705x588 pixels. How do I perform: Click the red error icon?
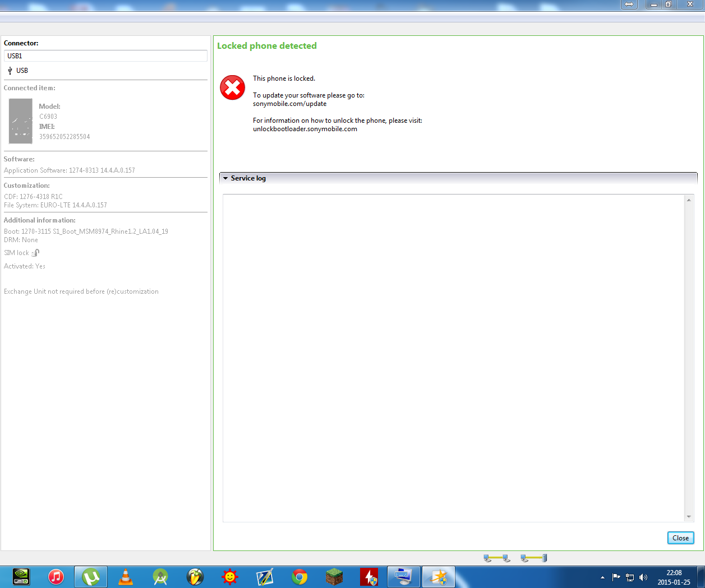coord(232,87)
